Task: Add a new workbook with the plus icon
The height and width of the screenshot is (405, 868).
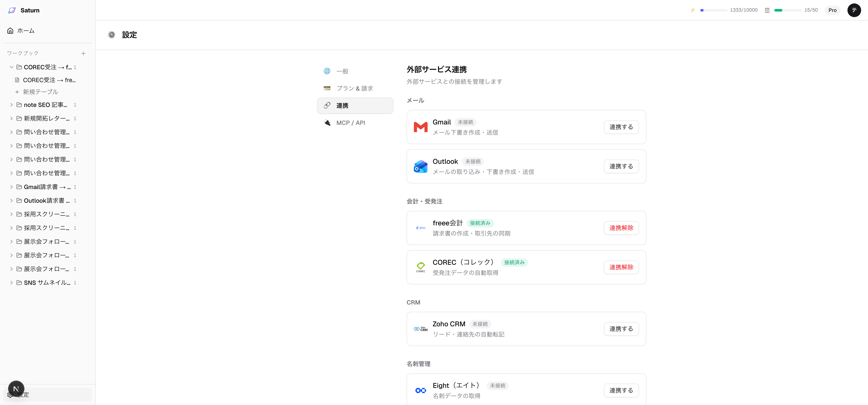Action: point(83,53)
